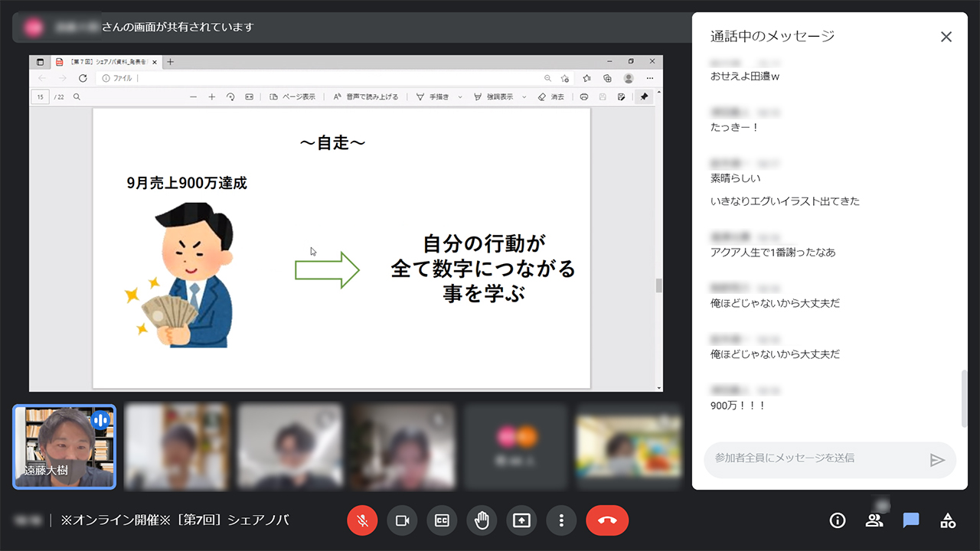Open the participants list
980x551 pixels.
tap(874, 520)
